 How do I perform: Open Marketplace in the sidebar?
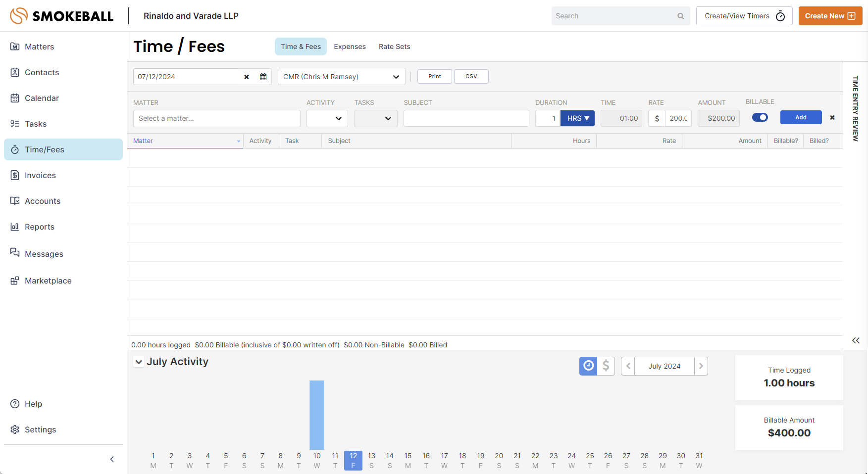(x=63, y=281)
